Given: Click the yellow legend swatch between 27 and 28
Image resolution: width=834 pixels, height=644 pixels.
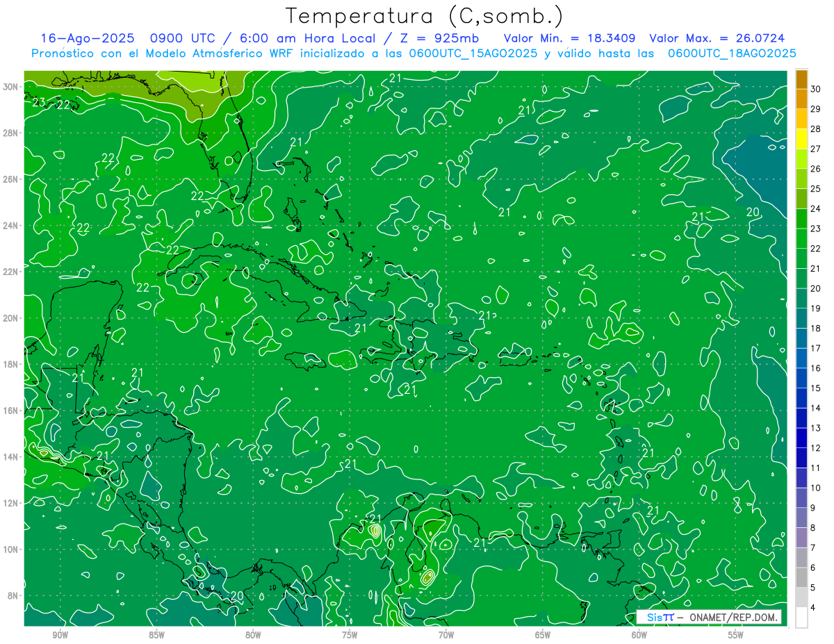Looking at the screenshot, I should point(801,138).
